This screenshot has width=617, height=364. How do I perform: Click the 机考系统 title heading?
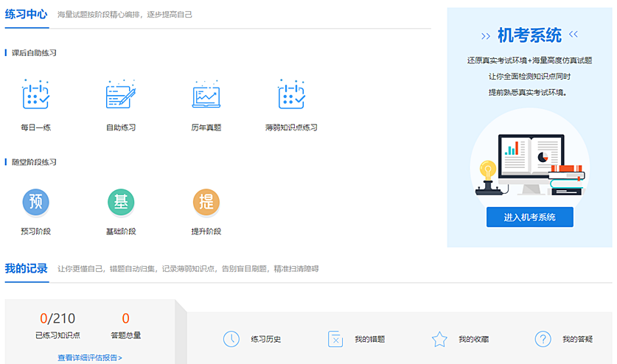529,35
